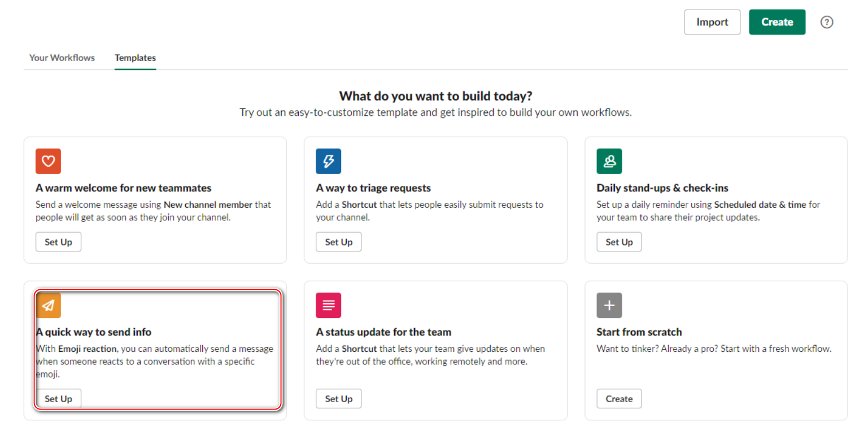This screenshot has width=868, height=440.
Task: Click heading 'A status update for the team'
Action: point(383,332)
